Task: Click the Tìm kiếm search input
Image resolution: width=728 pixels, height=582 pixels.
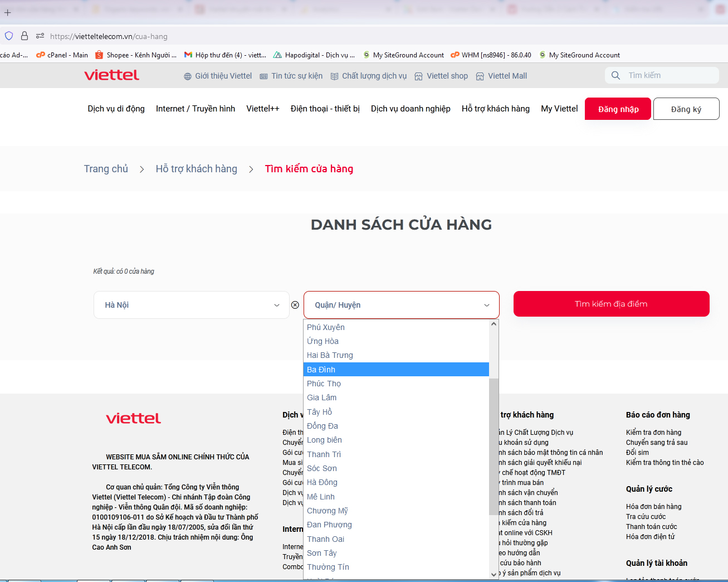Action: coord(662,75)
